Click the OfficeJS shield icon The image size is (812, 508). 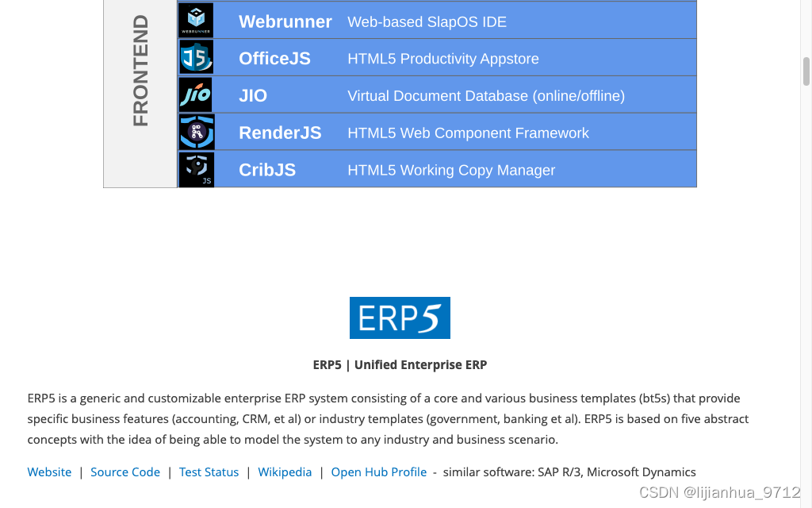[x=196, y=57]
